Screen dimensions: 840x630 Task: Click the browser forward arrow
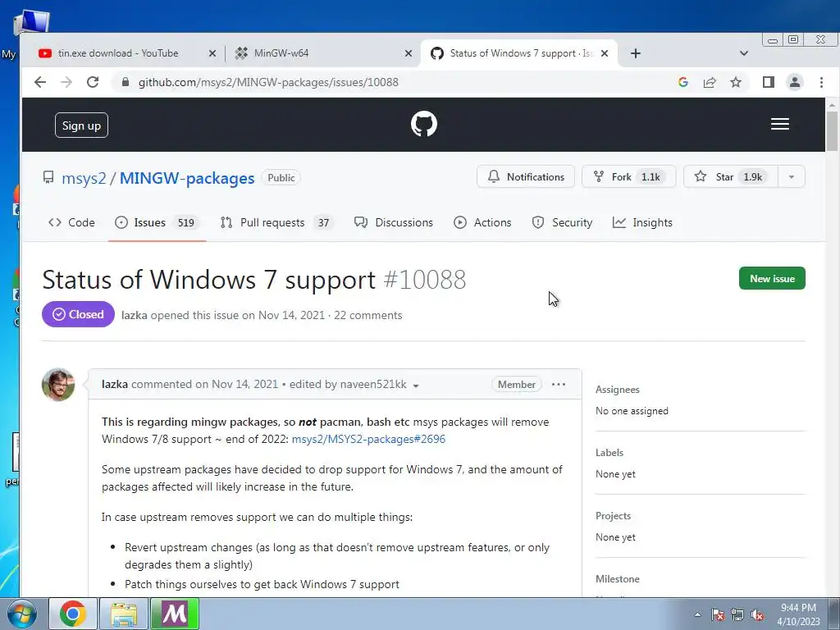point(66,82)
